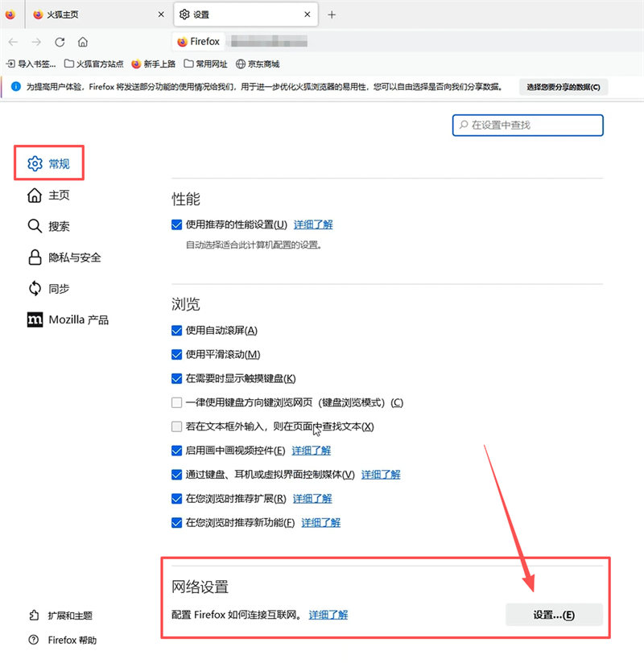Click the 搜索 magnifier icon in sidebar

[x=34, y=226]
